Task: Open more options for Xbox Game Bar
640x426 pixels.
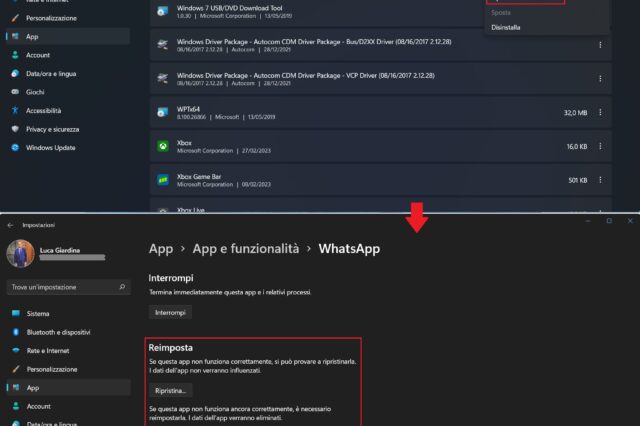Action: point(600,180)
